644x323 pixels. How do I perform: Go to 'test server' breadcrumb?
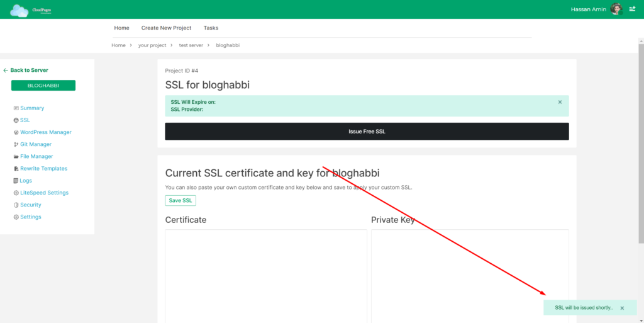pyautogui.click(x=191, y=45)
